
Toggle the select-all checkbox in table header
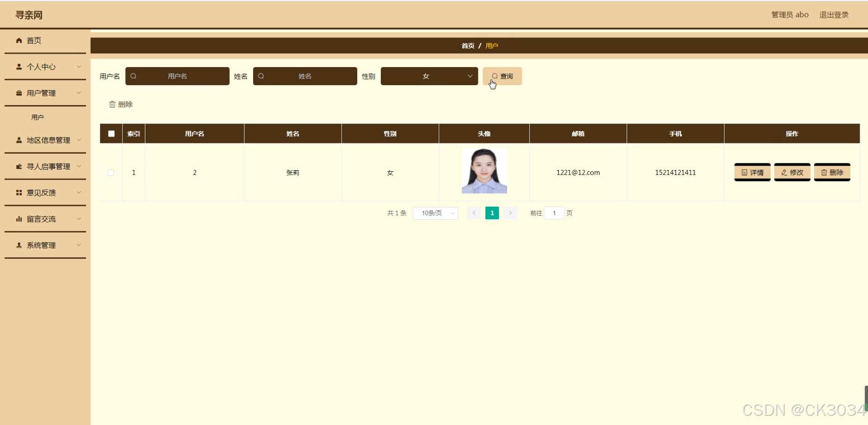tap(111, 134)
